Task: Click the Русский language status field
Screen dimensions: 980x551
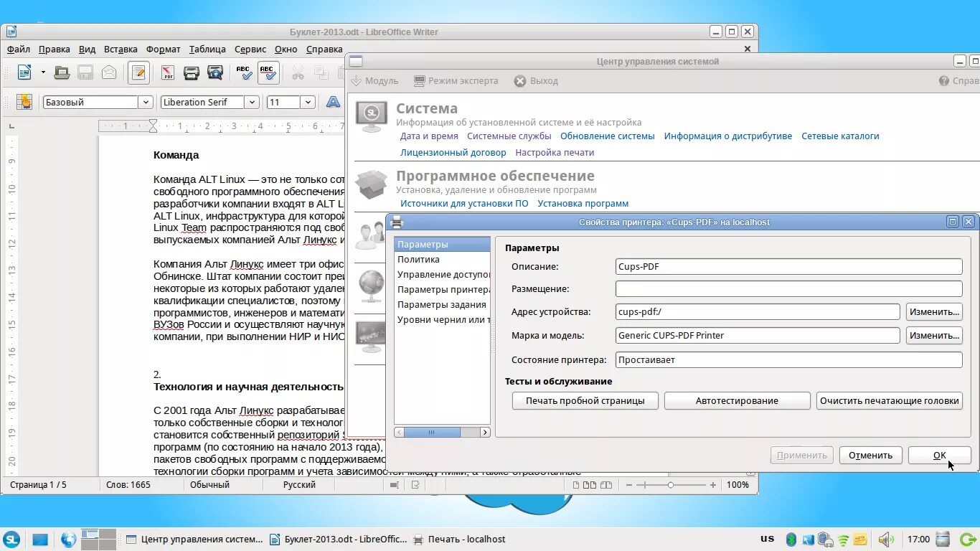Action: (x=300, y=485)
